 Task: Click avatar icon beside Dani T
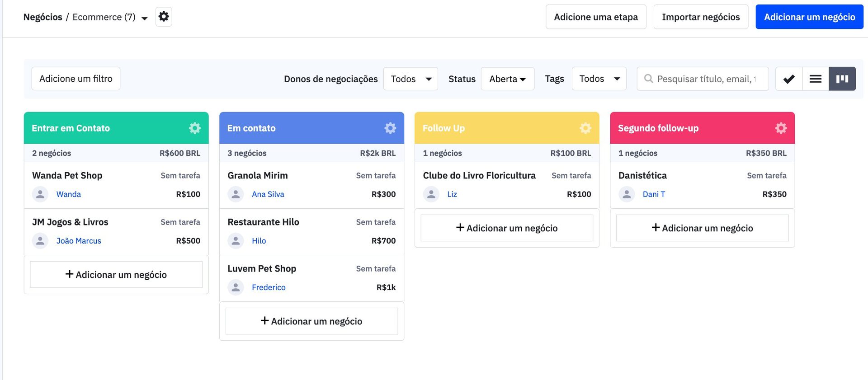point(627,194)
